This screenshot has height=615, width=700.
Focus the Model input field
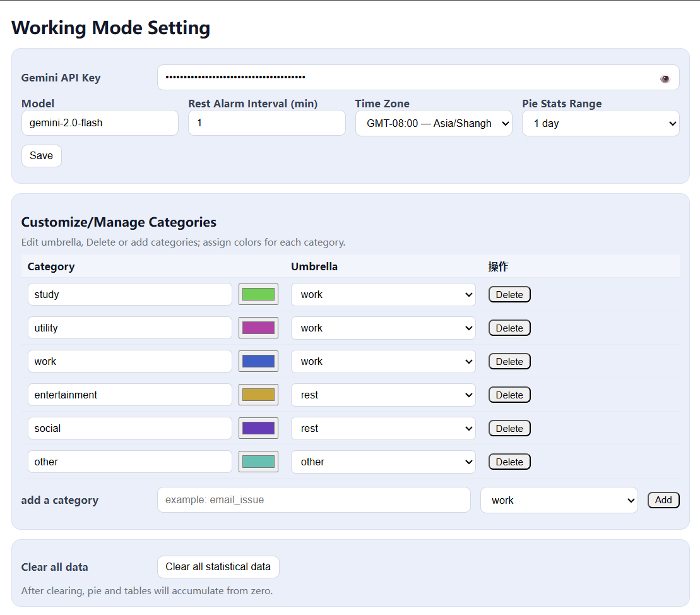(100, 123)
